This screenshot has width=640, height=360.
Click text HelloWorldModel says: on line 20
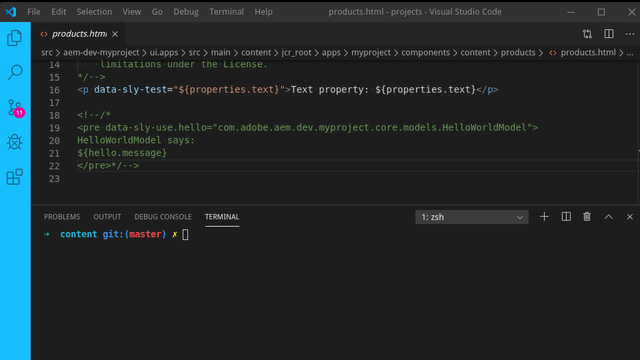tap(136, 140)
